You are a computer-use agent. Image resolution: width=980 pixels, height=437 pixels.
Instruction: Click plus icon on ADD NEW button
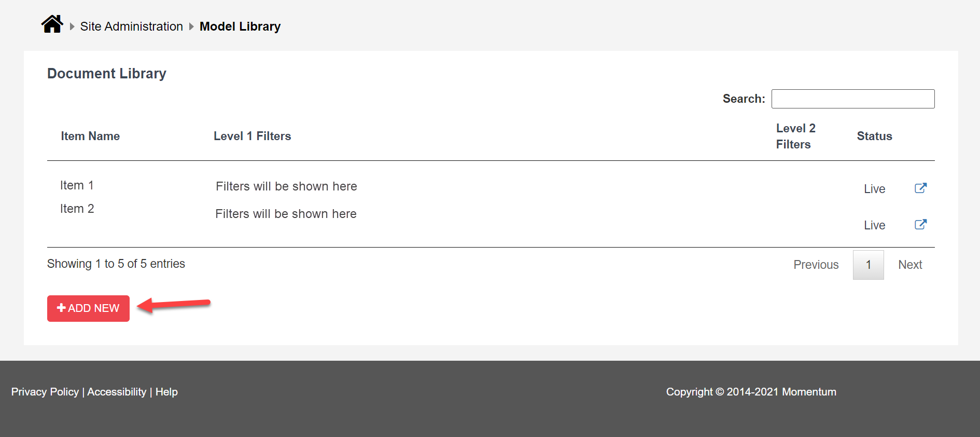61,308
